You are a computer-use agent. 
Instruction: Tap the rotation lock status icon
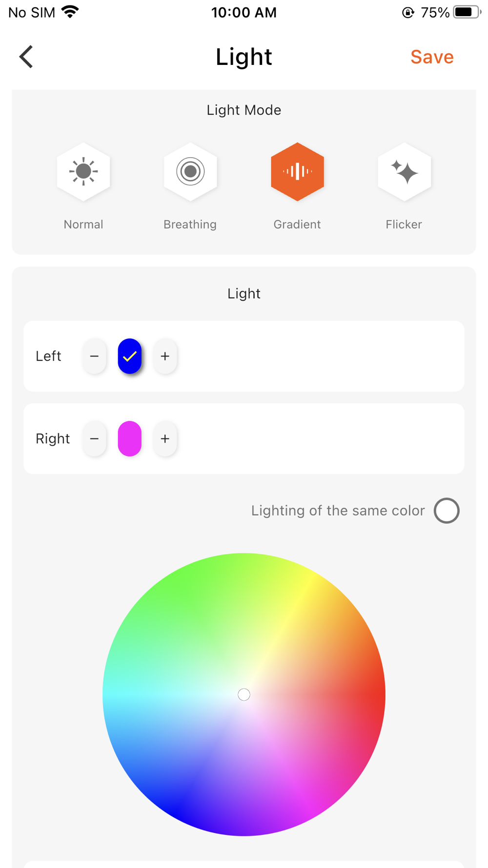[x=408, y=12]
